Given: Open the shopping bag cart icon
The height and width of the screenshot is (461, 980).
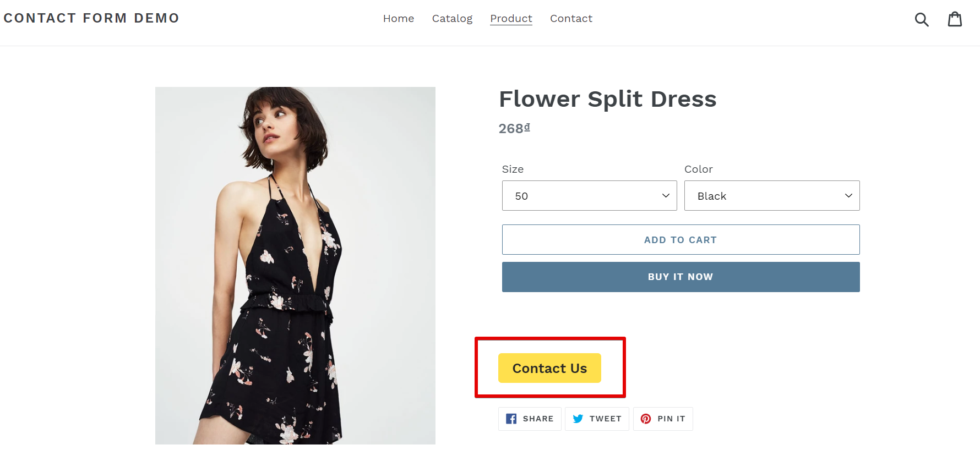Looking at the screenshot, I should point(955,19).
